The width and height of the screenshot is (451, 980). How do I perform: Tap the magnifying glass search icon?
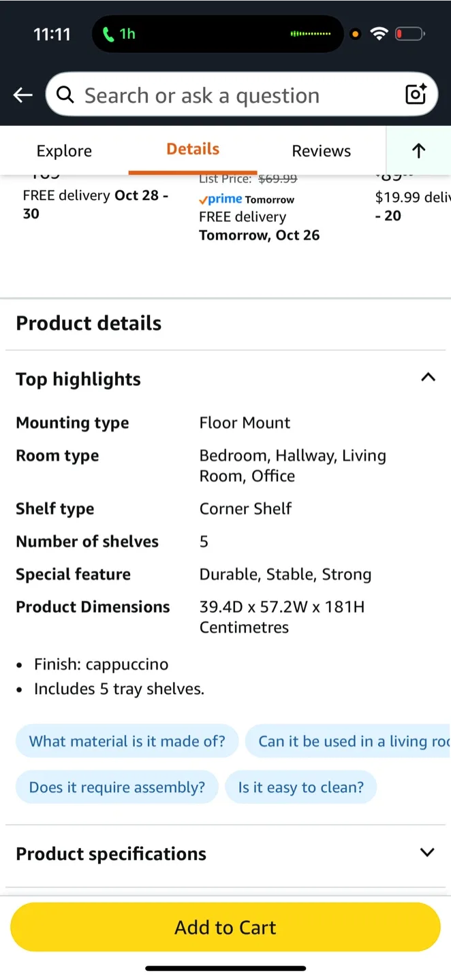click(x=65, y=95)
